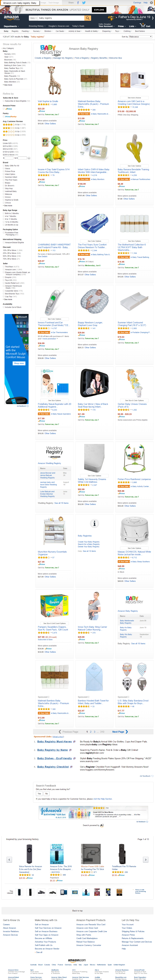
Task: Click the Baby Registries info icon
Action: (x=94, y=524)
